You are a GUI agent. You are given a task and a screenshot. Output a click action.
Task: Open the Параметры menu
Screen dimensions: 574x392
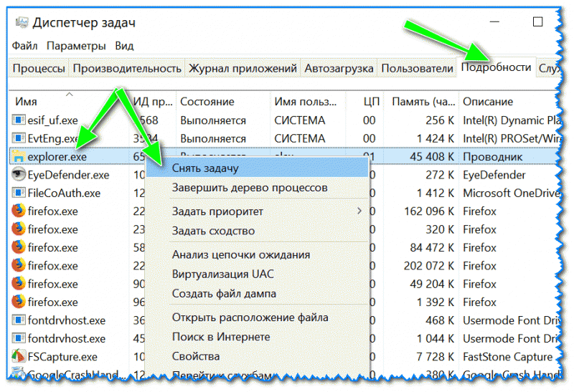[x=76, y=46]
